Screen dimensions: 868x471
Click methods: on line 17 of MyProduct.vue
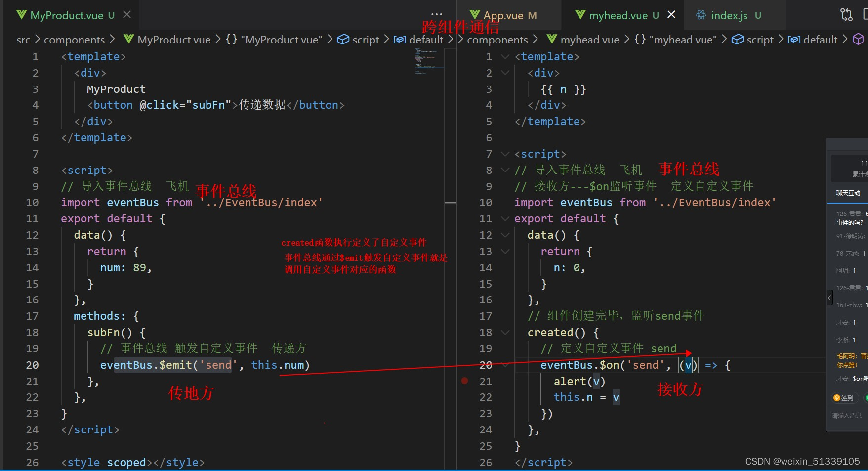click(100, 316)
